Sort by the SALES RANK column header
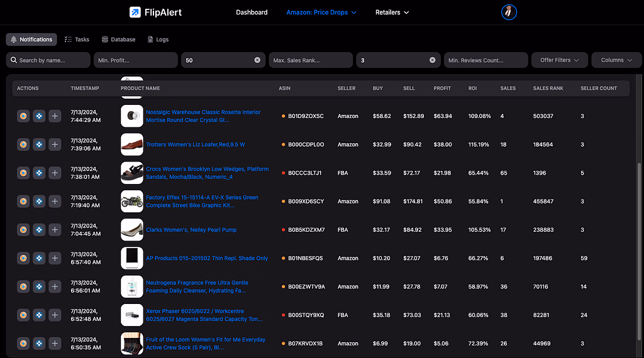Image resolution: width=644 pixels, height=358 pixels. point(548,88)
